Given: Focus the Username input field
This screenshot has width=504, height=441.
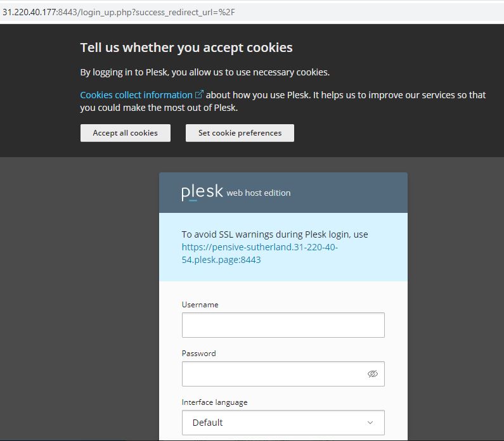Looking at the screenshot, I should click(x=283, y=325).
